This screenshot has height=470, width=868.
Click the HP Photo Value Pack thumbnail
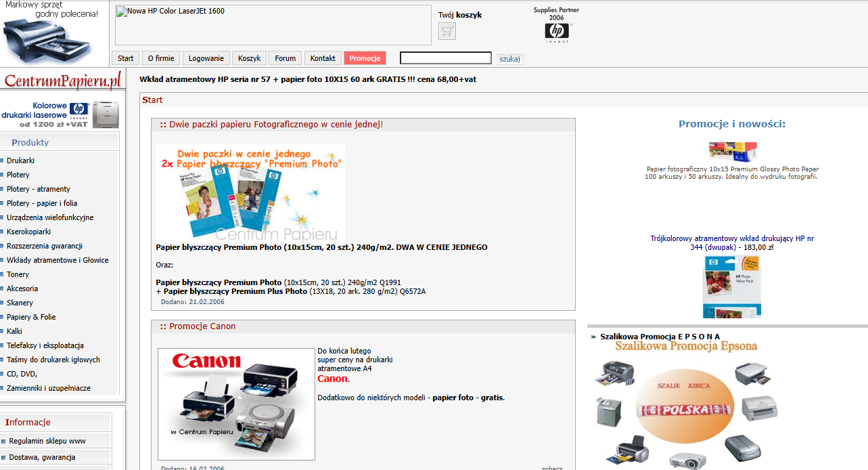point(732,287)
